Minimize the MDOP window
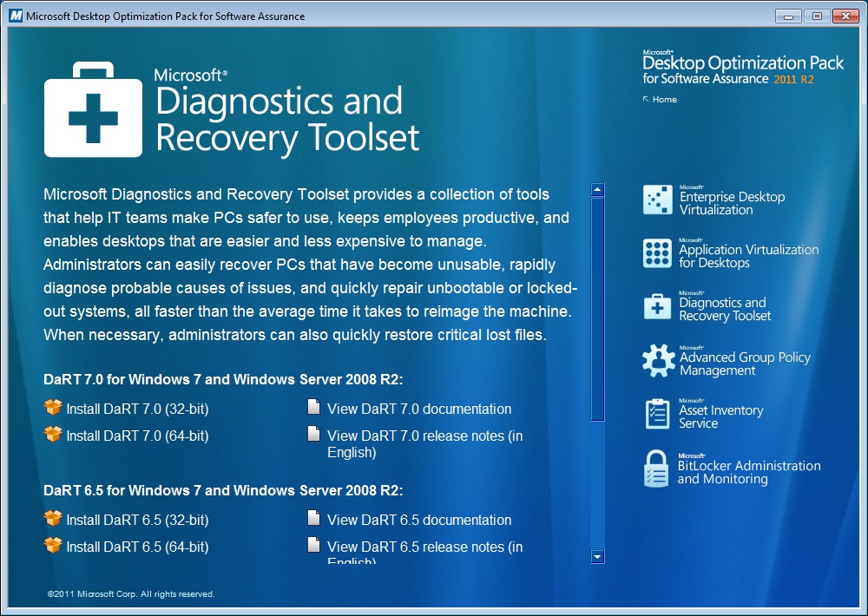 click(789, 16)
